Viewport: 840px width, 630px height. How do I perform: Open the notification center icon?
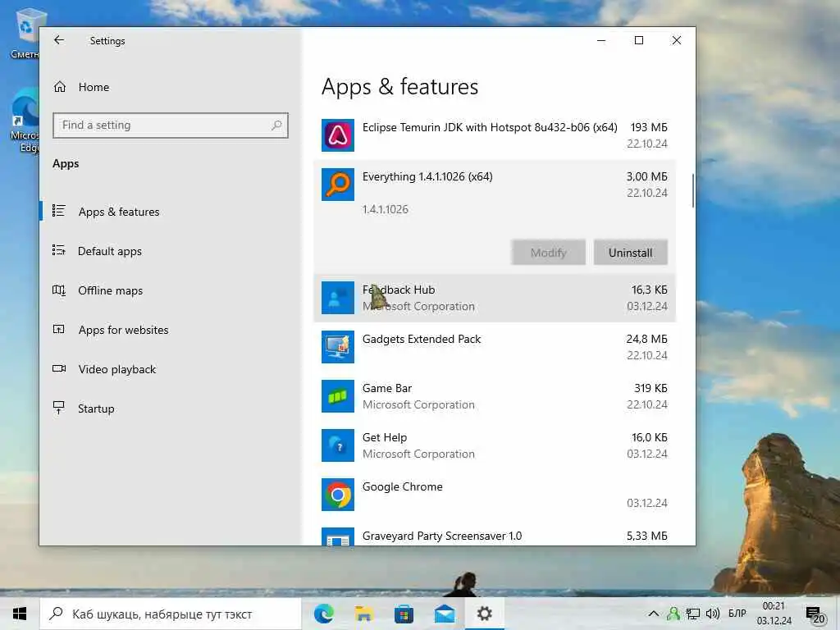tap(815, 614)
